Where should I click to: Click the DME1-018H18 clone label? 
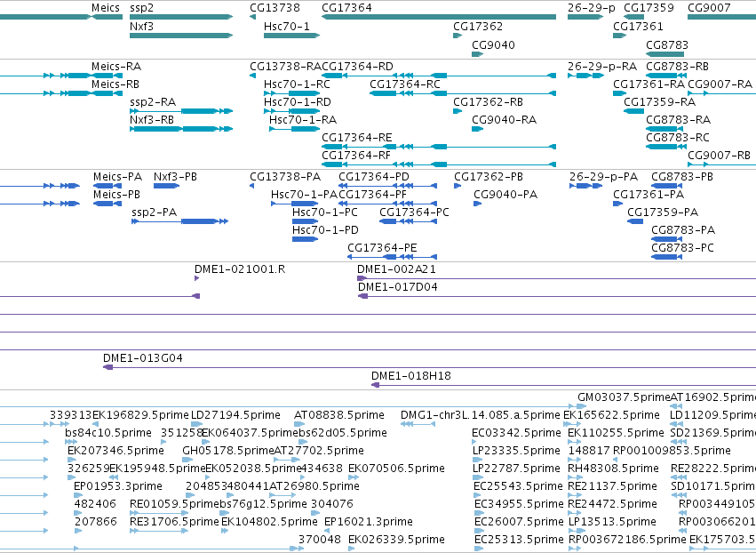411,376
